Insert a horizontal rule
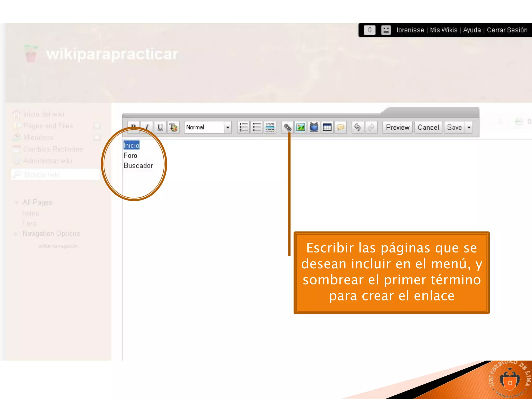532x399 pixels. [270, 127]
